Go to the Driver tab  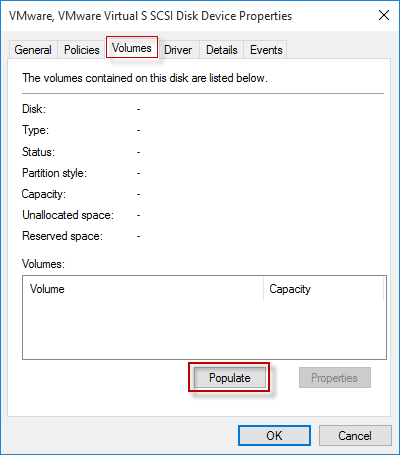click(x=178, y=50)
